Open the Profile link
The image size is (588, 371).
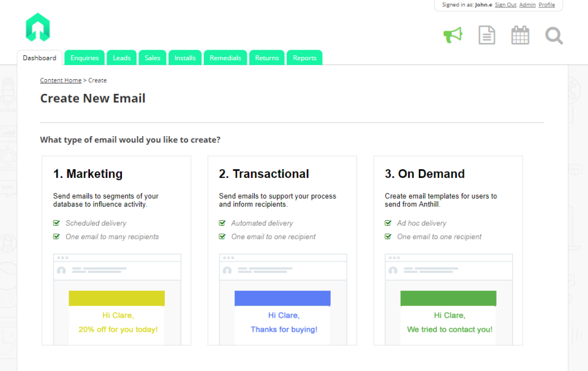[x=546, y=5]
